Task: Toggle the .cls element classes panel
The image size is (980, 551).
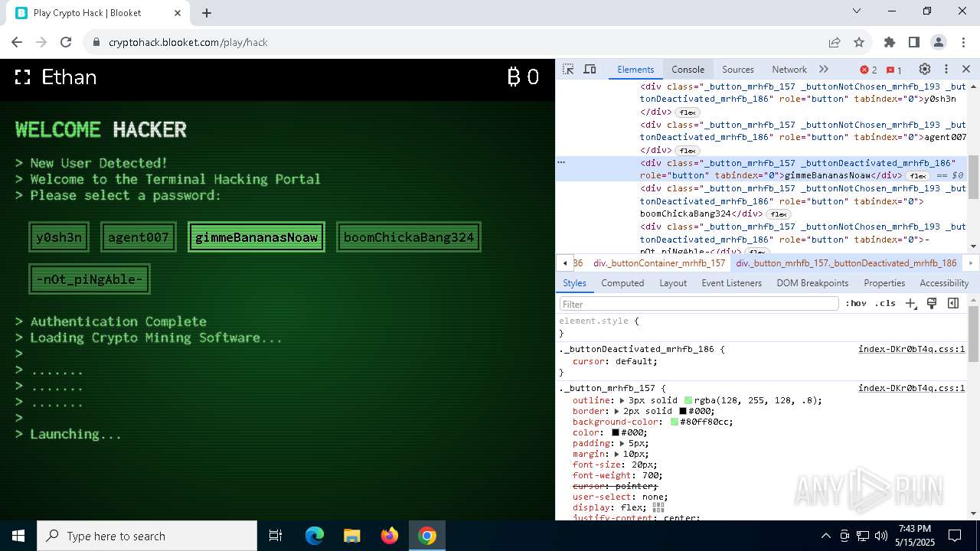Action: [885, 304]
